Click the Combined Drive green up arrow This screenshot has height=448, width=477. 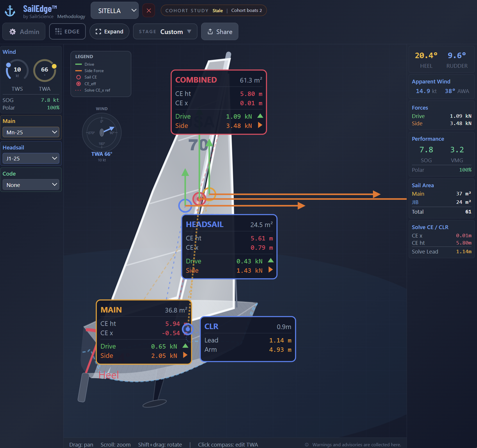click(x=260, y=116)
